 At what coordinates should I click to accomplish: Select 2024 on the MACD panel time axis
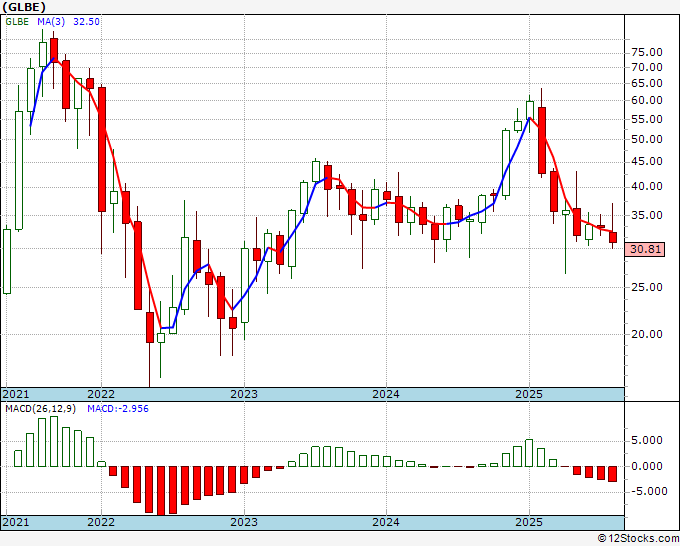point(386,522)
